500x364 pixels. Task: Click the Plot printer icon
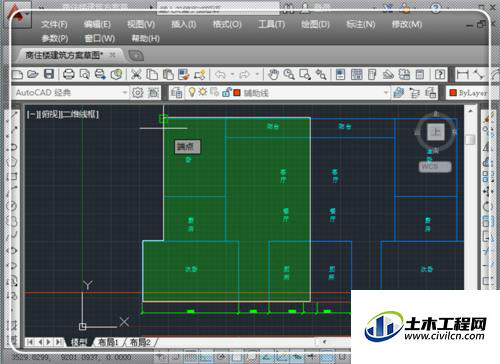[x=69, y=74]
